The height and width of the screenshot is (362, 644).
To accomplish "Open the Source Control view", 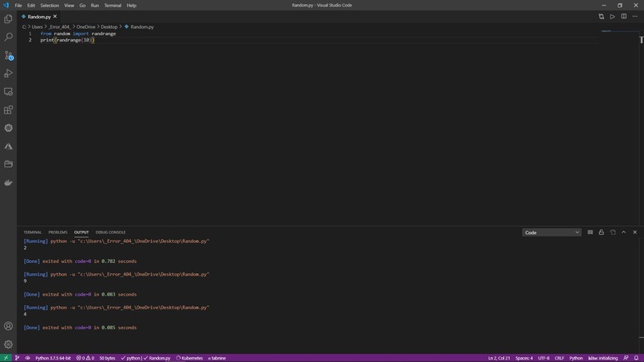I will tap(8, 55).
